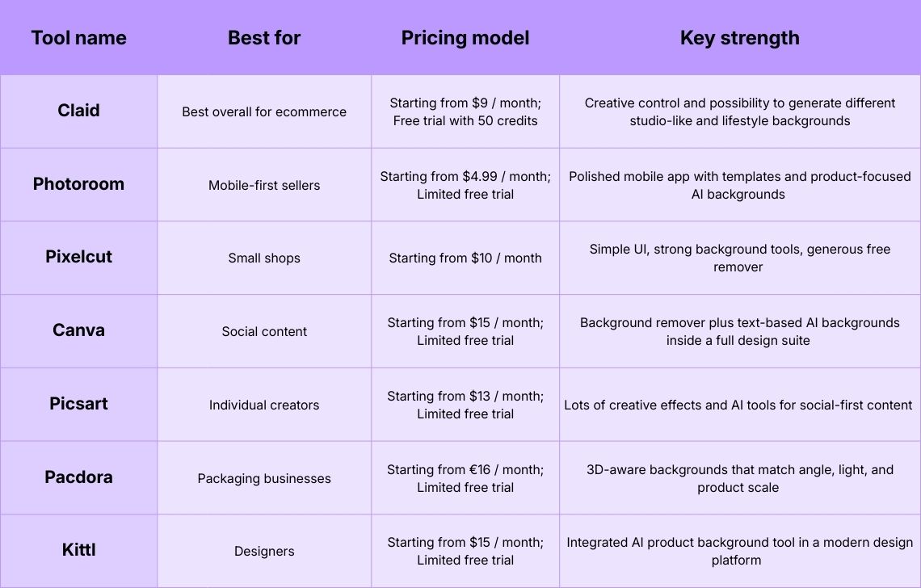The width and height of the screenshot is (921, 588).
Task: Click the Best overall for ecommerce cell
Action: 264,112
